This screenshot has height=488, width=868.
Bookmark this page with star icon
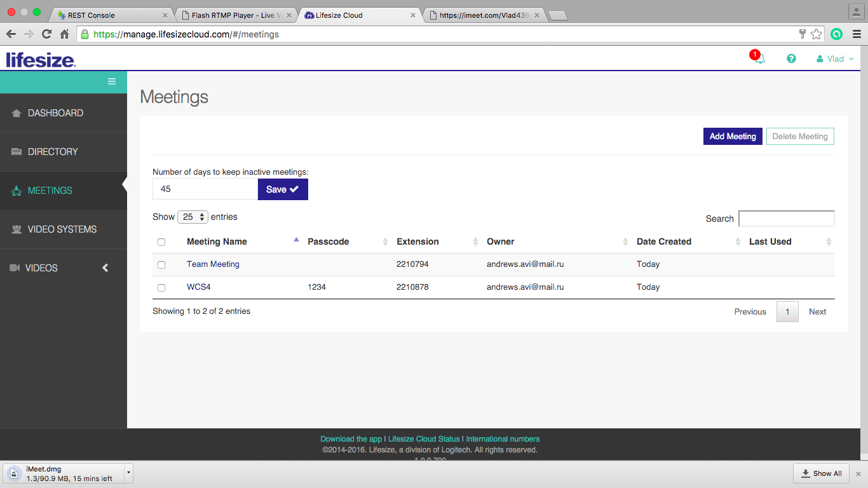click(x=817, y=34)
